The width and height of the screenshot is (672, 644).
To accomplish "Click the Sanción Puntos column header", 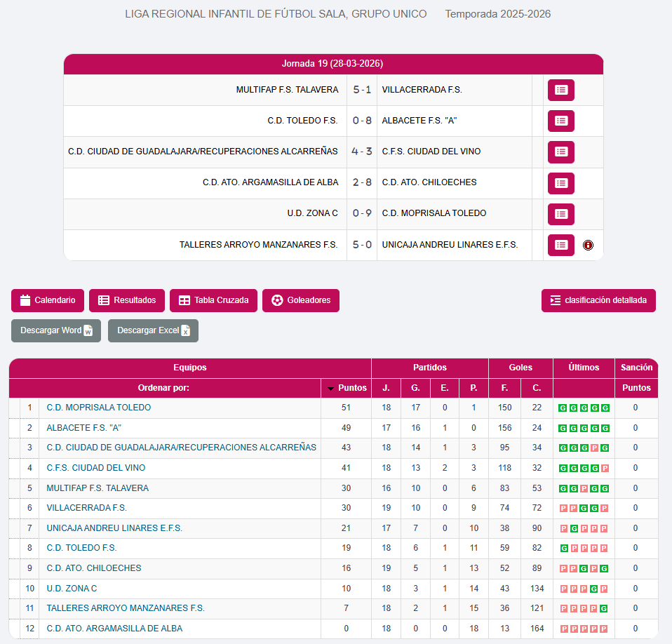I will point(636,388).
